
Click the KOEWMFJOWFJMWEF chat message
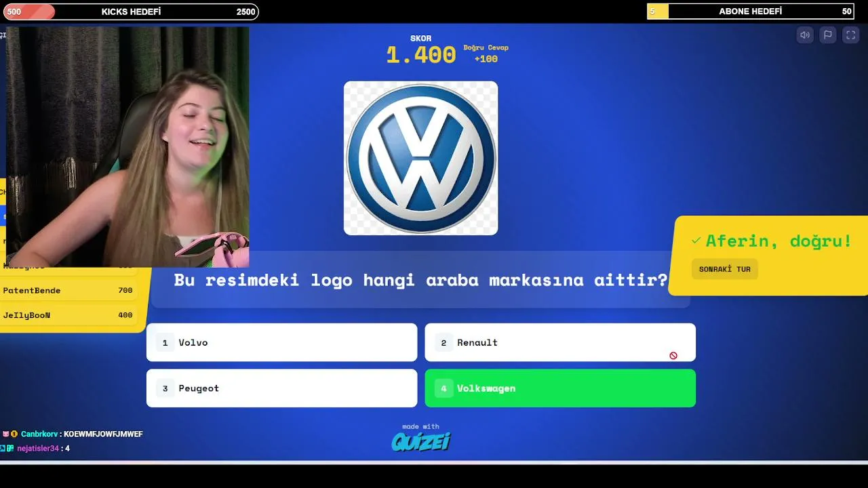click(x=103, y=434)
